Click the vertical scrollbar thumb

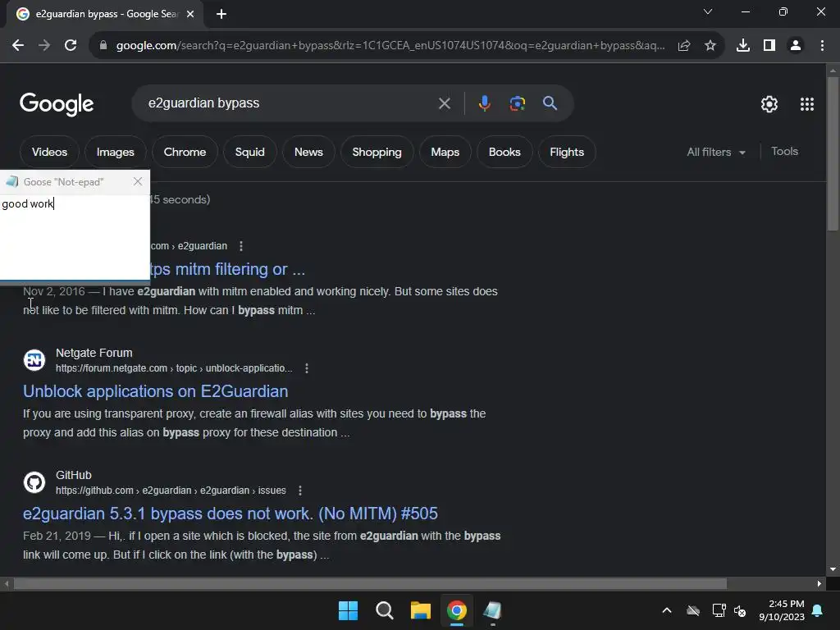click(833, 153)
